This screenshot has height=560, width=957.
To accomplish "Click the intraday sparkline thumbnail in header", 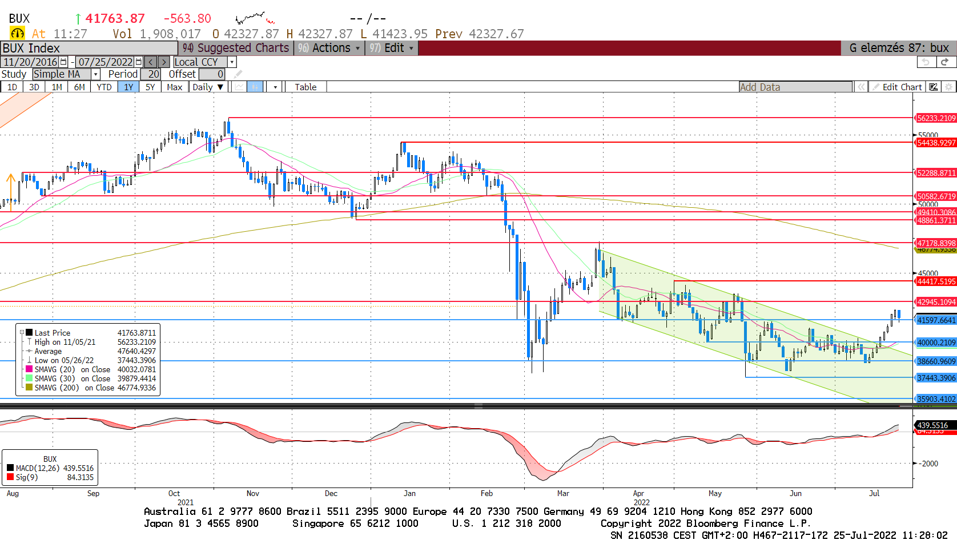I will click(x=255, y=18).
